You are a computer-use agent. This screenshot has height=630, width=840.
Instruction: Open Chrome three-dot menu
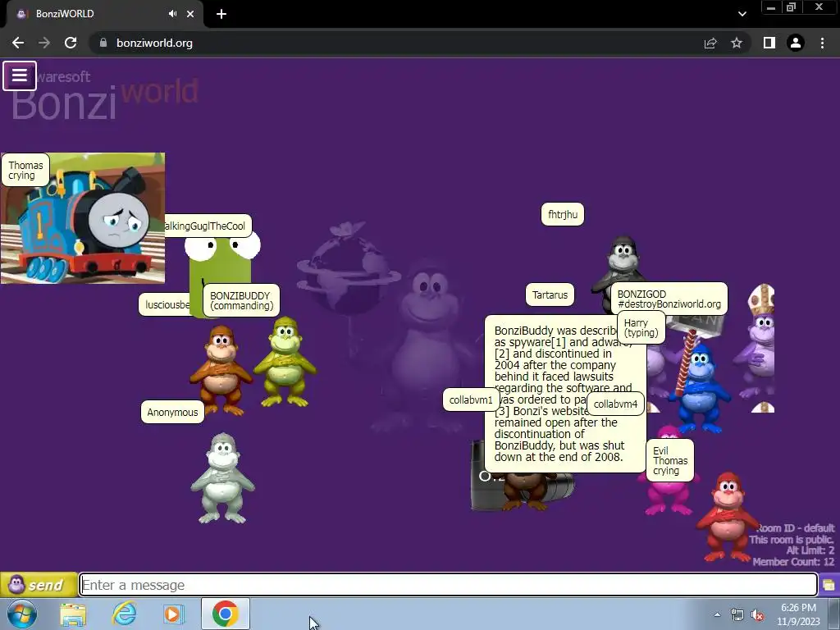[x=822, y=43]
